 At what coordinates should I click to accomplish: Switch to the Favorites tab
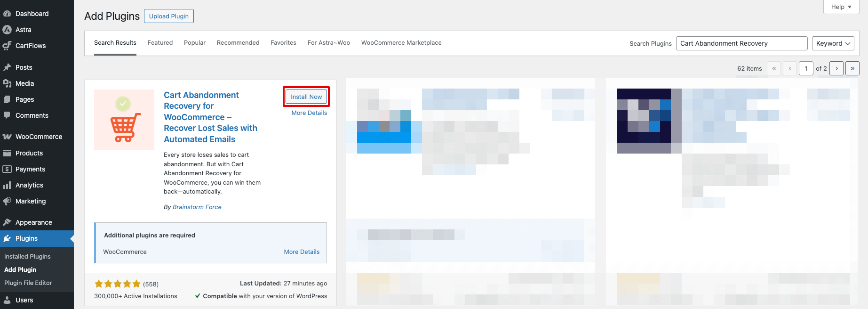click(283, 43)
